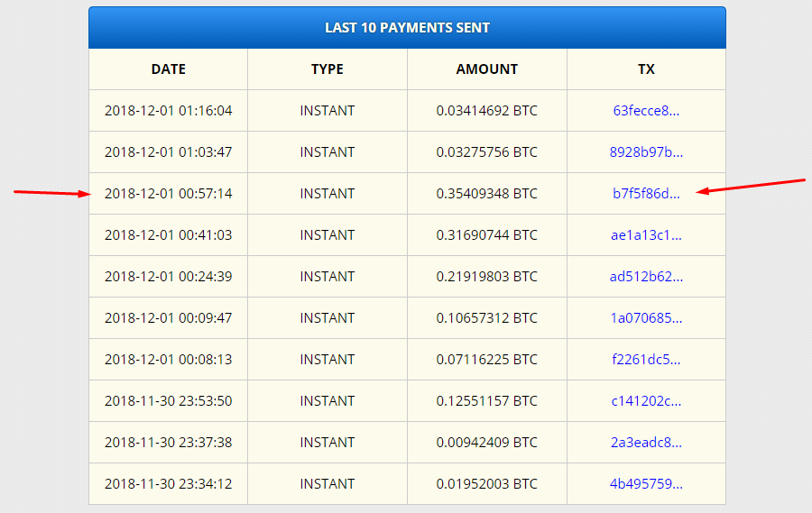The width and height of the screenshot is (812, 513).
Task: Open transaction link ad512b62...
Action: pyautogui.click(x=646, y=277)
